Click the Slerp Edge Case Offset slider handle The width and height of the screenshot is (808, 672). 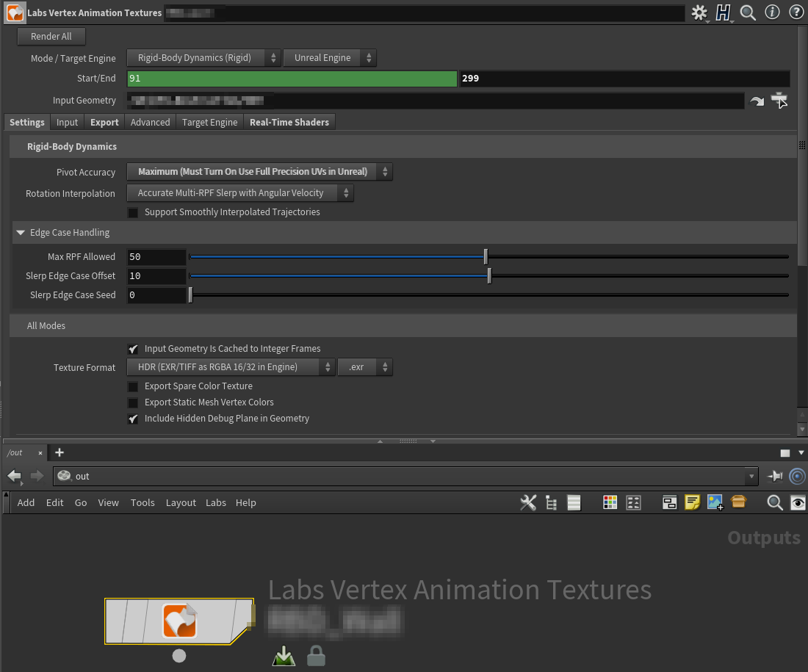(x=489, y=275)
